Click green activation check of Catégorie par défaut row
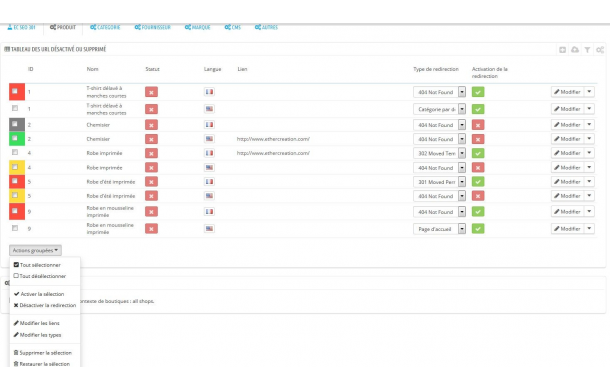The image size is (610, 390). (x=478, y=109)
